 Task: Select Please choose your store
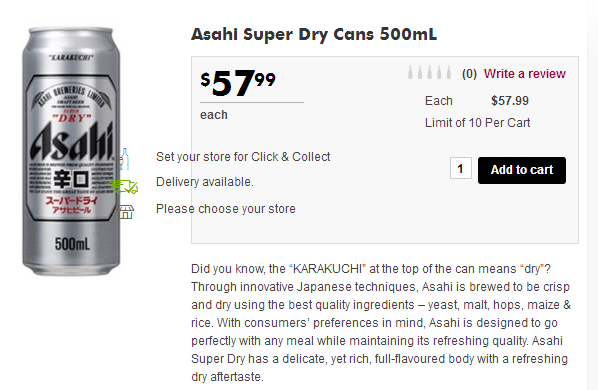click(x=226, y=209)
